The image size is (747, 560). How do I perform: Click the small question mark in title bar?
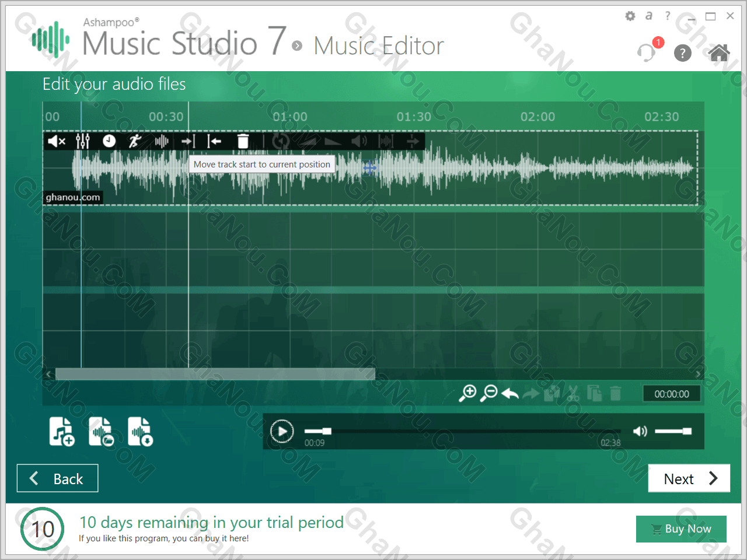click(668, 16)
